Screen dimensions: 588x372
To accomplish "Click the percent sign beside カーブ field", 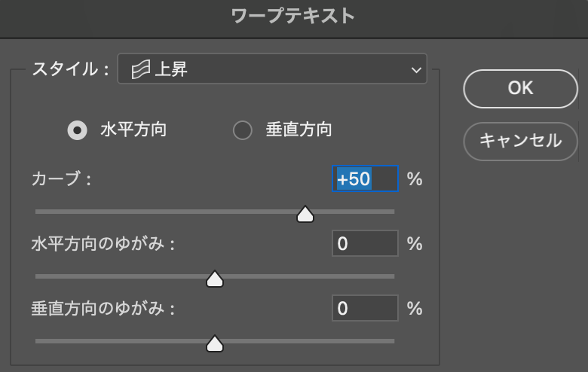I will pyautogui.click(x=415, y=179).
